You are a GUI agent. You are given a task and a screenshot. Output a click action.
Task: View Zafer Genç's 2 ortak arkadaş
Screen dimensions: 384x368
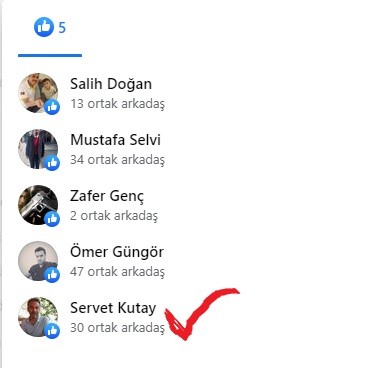(x=114, y=216)
